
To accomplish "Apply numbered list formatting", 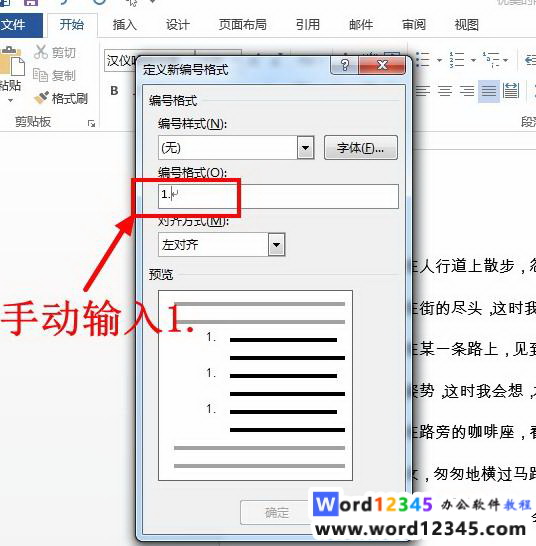I will [x=457, y=60].
